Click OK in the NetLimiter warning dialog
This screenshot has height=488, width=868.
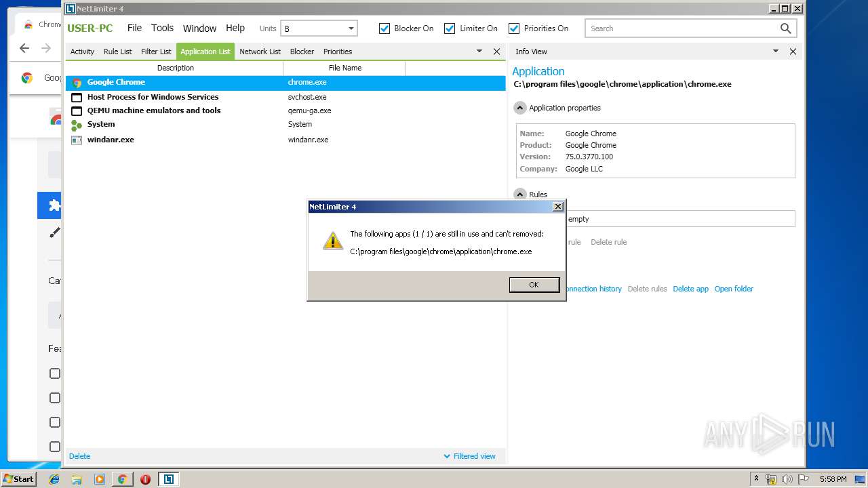pos(534,285)
